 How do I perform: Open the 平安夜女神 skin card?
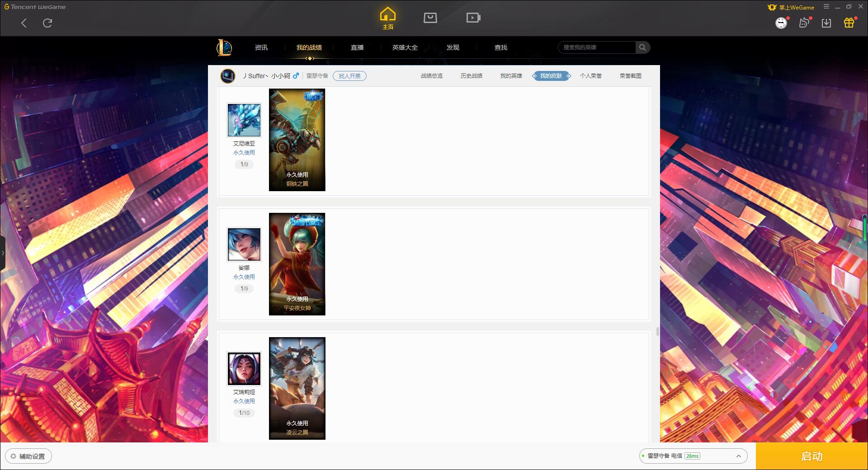[297, 264]
